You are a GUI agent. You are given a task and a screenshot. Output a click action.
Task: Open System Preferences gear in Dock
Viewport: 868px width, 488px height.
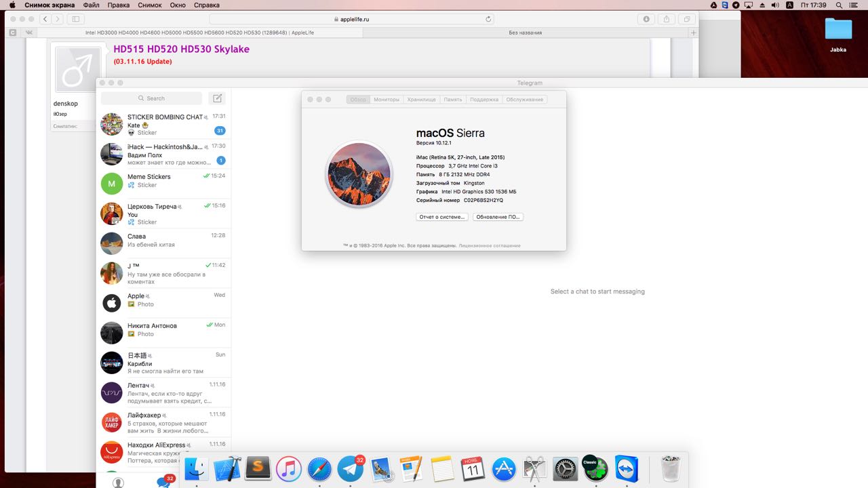[x=565, y=468]
